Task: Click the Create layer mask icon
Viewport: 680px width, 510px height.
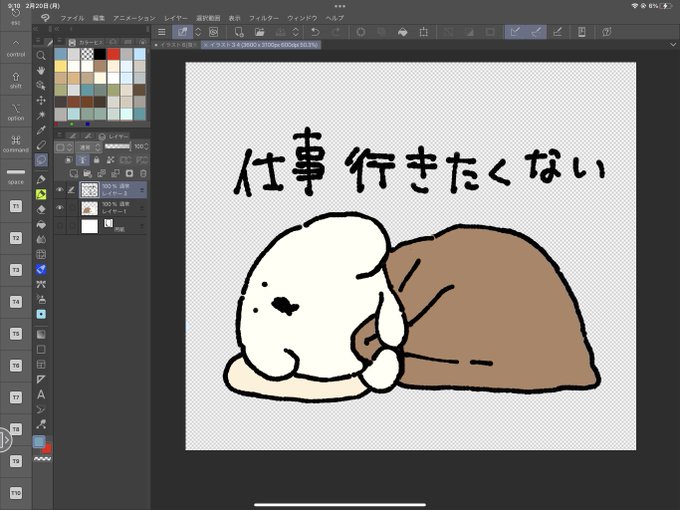Action: coord(129,173)
